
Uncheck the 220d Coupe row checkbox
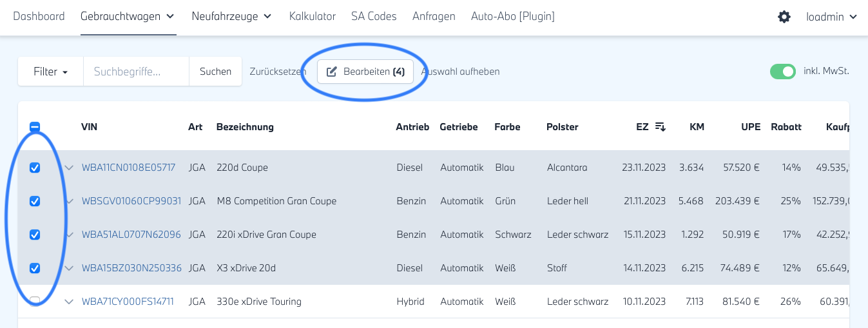(35, 168)
